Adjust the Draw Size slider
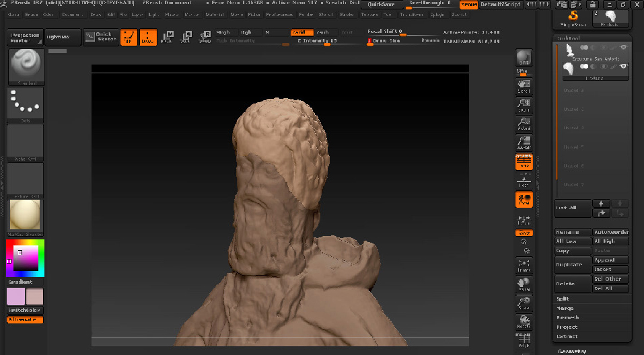 pos(403,41)
